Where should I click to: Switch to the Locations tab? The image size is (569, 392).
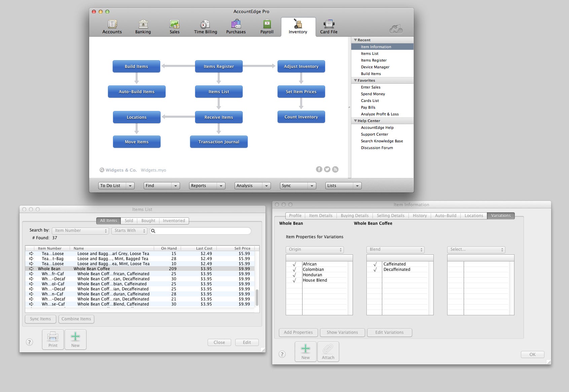(x=474, y=216)
